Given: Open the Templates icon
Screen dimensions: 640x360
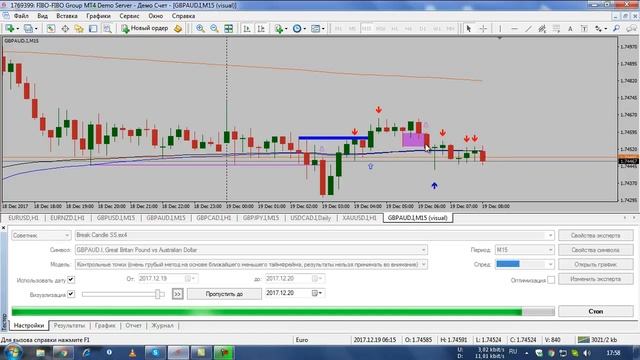Looking at the screenshot, I should pos(317,29).
